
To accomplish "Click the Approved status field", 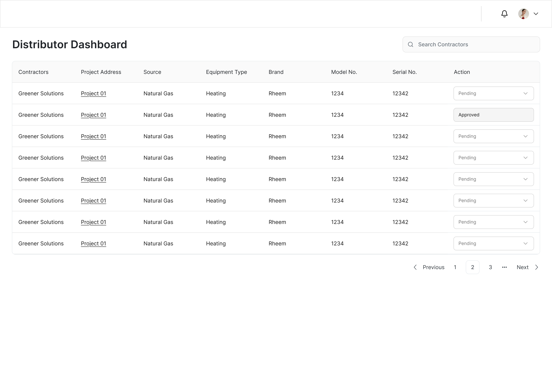I will 494,115.
